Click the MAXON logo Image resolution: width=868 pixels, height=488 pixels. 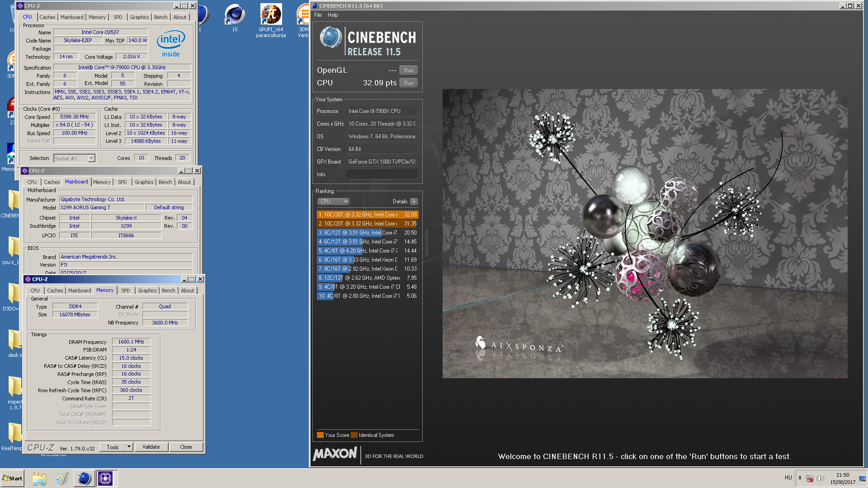335,454
